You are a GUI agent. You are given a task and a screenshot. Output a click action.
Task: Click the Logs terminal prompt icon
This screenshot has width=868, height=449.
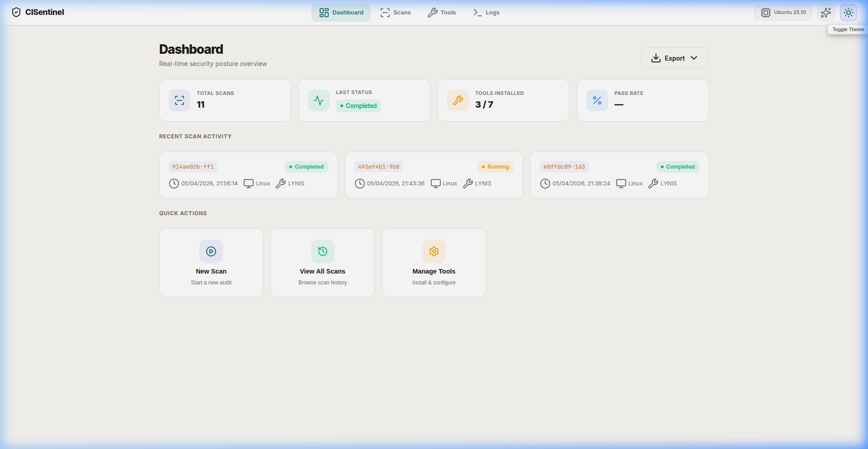[x=477, y=13]
